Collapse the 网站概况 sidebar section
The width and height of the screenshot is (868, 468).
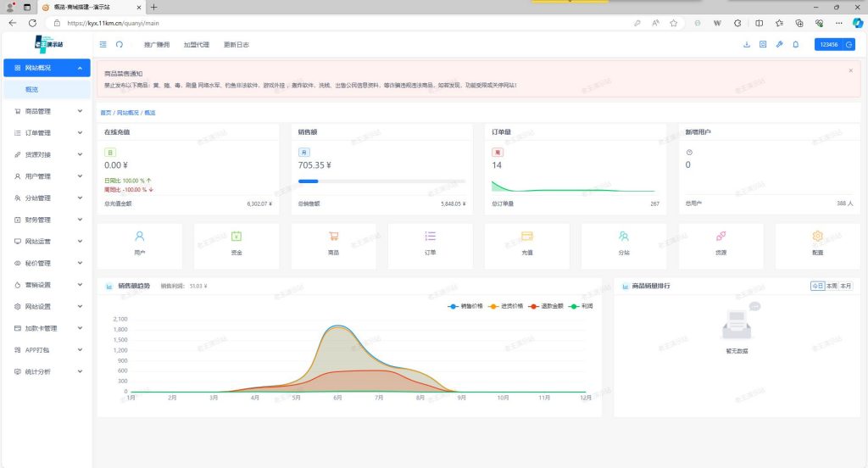click(x=47, y=68)
